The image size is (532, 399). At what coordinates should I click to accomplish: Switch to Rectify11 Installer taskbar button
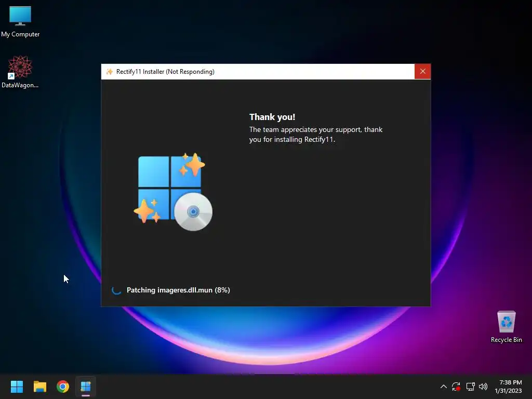[x=86, y=387]
